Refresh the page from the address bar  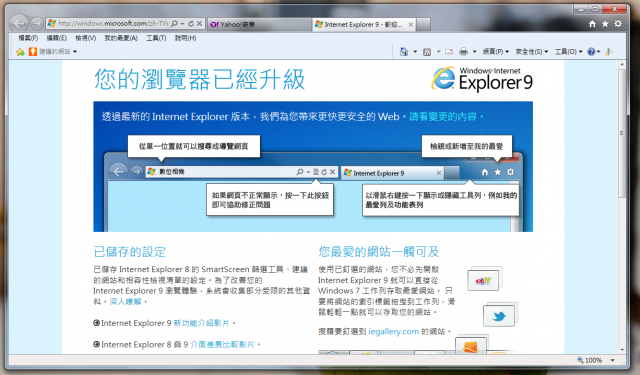191,24
